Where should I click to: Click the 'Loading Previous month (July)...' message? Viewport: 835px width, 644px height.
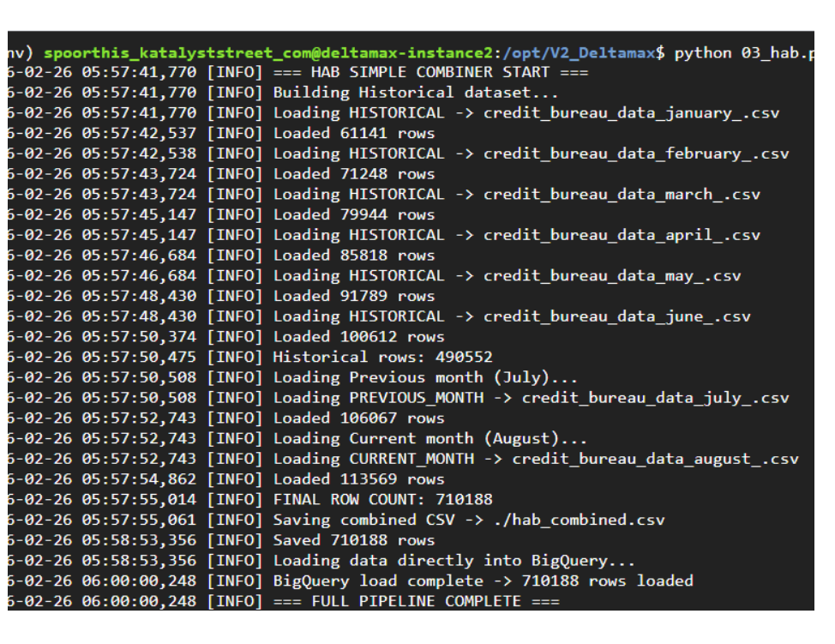click(x=425, y=377)
